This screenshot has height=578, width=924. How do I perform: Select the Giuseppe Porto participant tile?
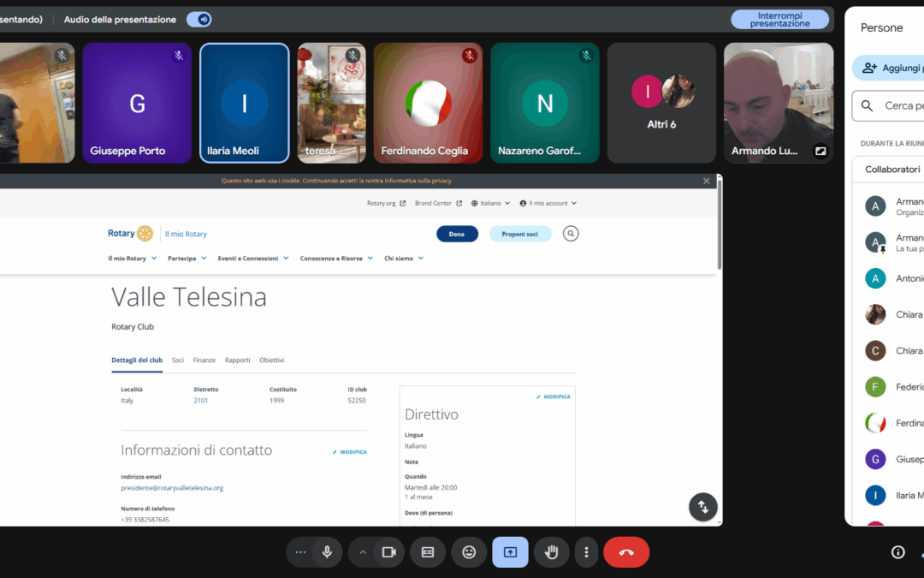pyautogui.click(x=137, y=103)
